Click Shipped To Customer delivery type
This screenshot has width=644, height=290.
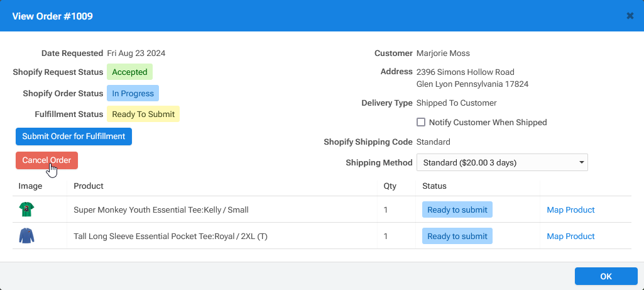[456, 103]
